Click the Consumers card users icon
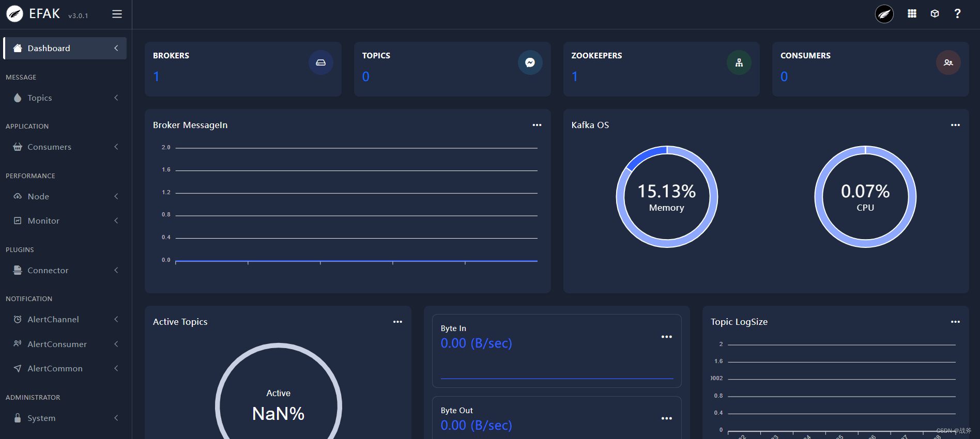Image resolution: width=980 pixels, height=439 pixels. point(948,62)
